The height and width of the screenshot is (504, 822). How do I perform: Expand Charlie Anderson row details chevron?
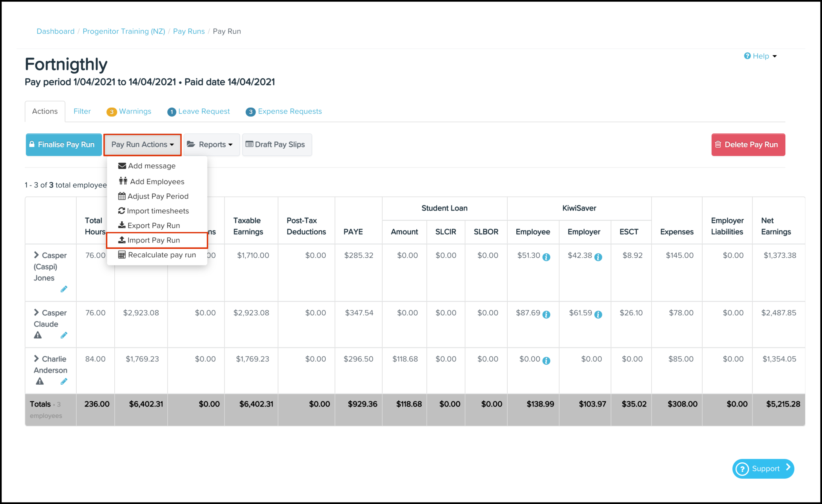[36, 359]
